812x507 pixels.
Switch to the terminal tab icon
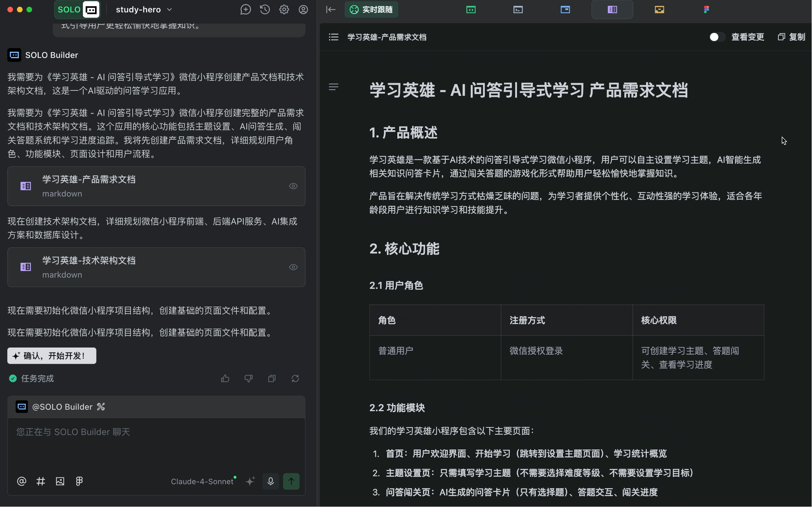[x=518, y=10]
